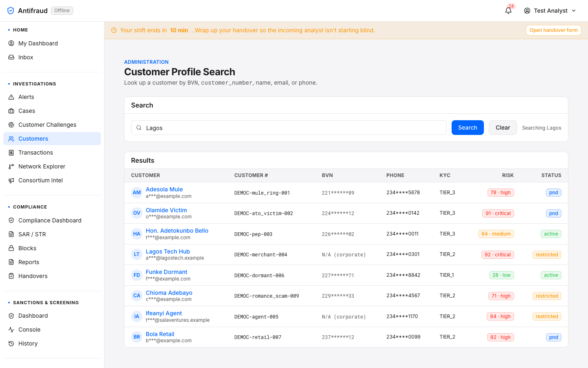Click the search input containing Lagos
The height and width of the screenshot is (368, 588).
click(x=289, y=128)
